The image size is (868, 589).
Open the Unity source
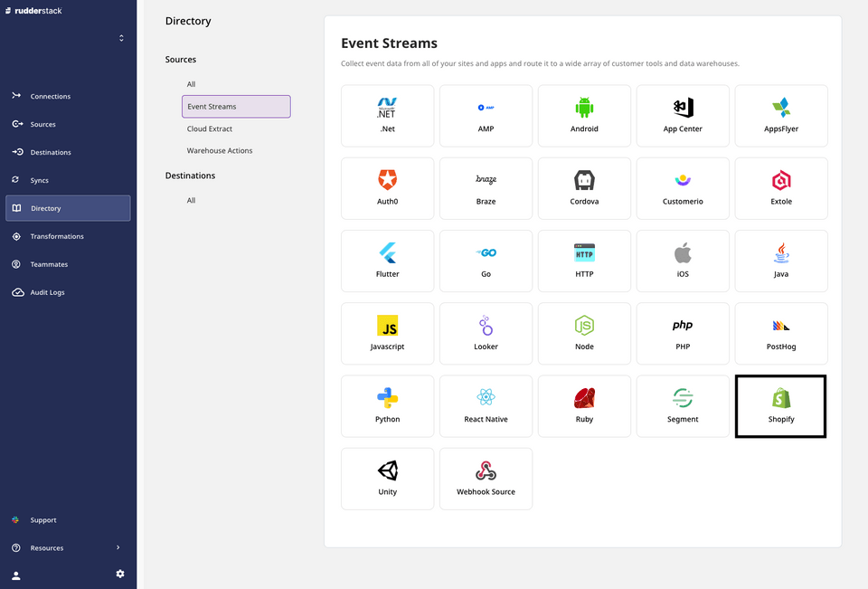[x=387, y=478]
